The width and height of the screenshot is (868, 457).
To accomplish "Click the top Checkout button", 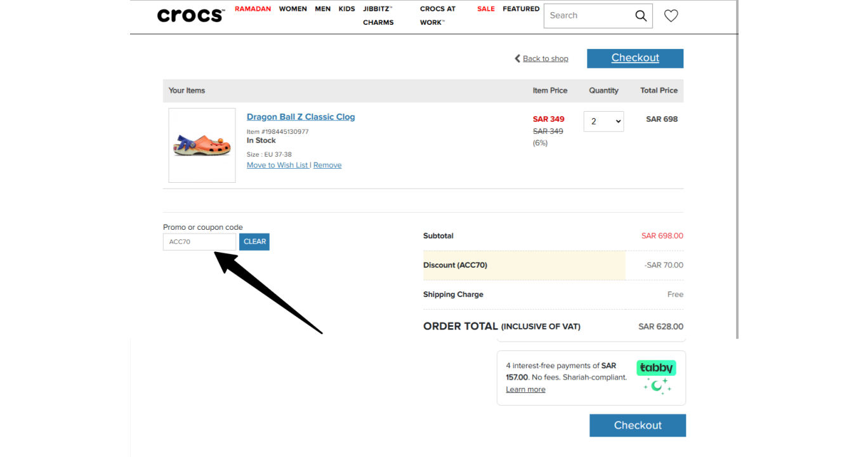I will coord(635,58).
